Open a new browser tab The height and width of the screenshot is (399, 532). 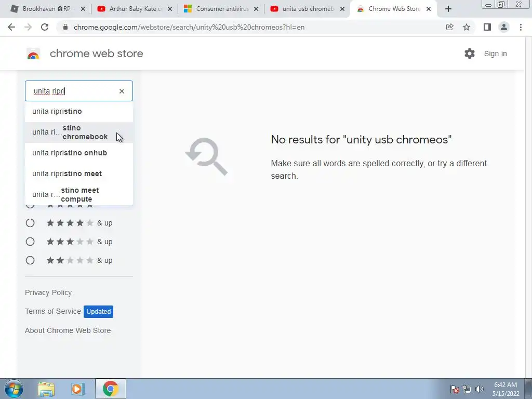tap(448, 9)
